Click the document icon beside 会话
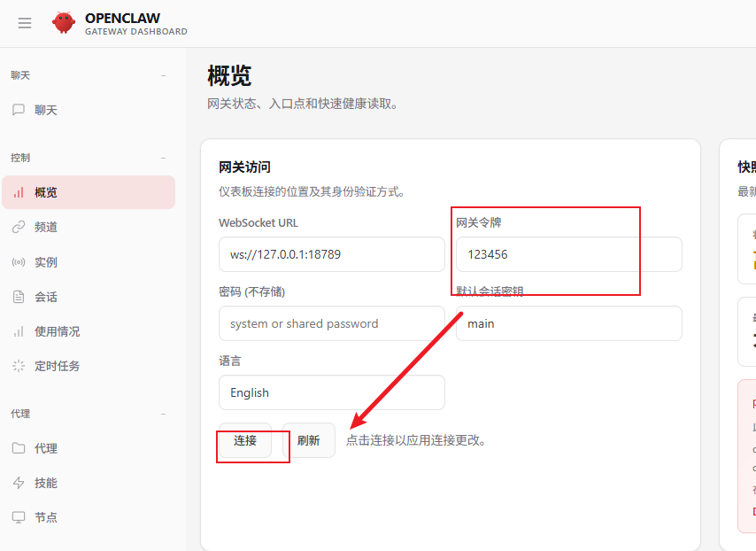 [x=19, y=297]
